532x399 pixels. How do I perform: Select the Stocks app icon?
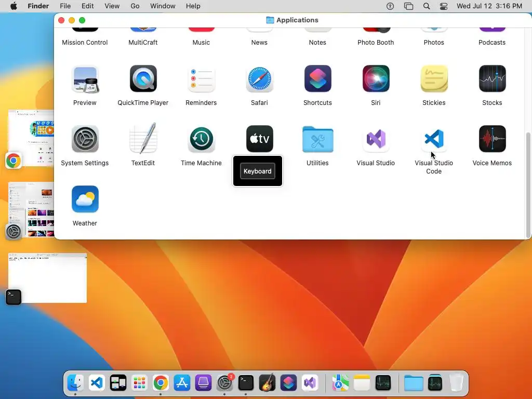pos(493,79)
